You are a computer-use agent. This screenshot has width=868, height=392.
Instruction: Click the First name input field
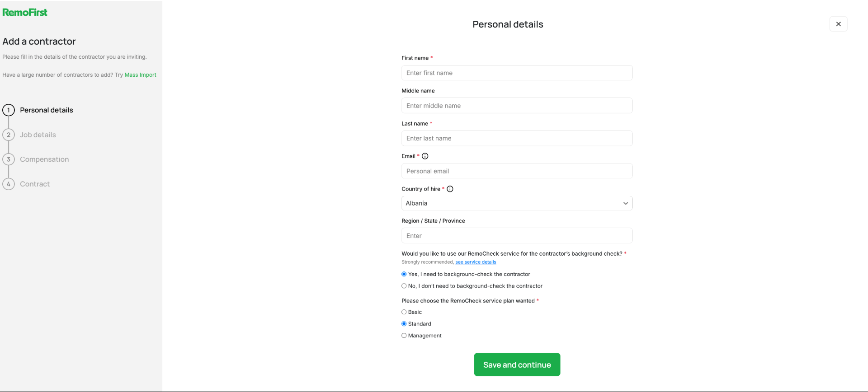[x=517, y=73]
